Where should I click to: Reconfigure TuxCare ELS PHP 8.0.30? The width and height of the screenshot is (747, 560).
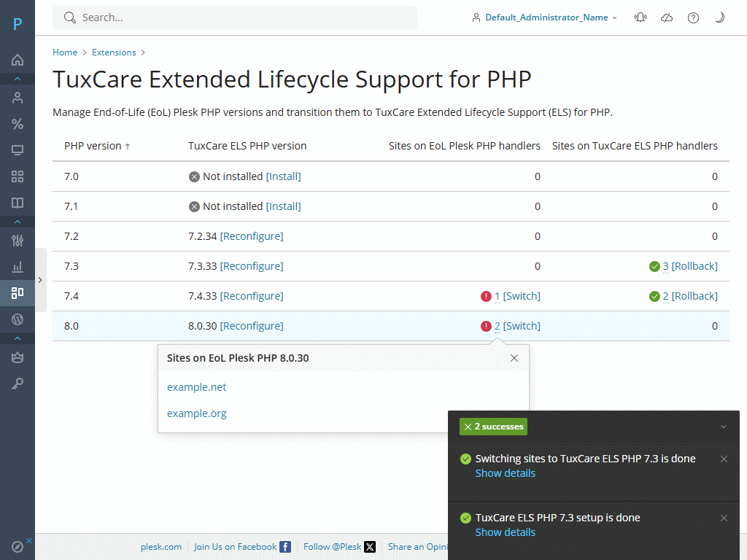[252, 325]
